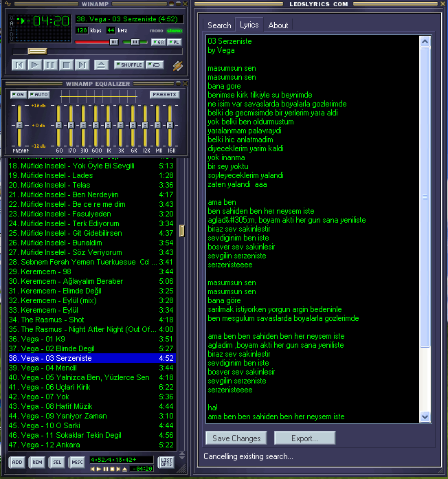Click the 16K equalizer band slider
The width and height of the screenshot is (448, 479).
click(170, 125)
